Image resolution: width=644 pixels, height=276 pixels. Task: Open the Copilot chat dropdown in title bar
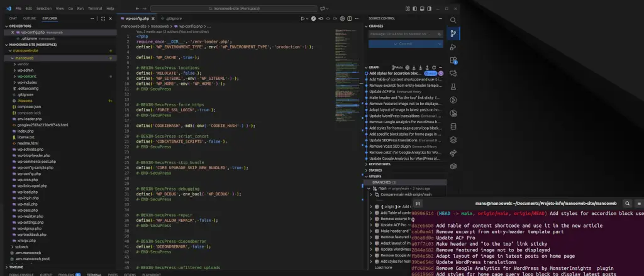(327, 8)
